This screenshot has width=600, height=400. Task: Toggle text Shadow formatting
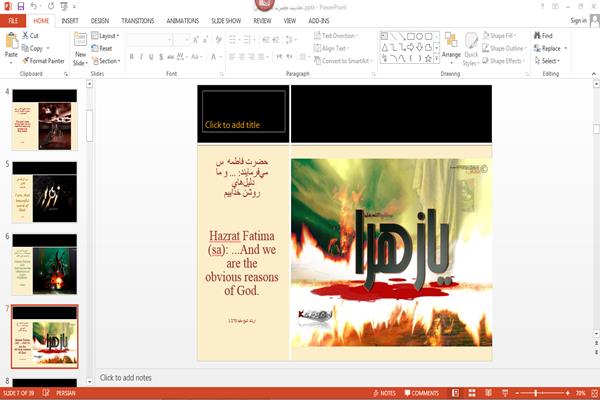coord(161,57)
